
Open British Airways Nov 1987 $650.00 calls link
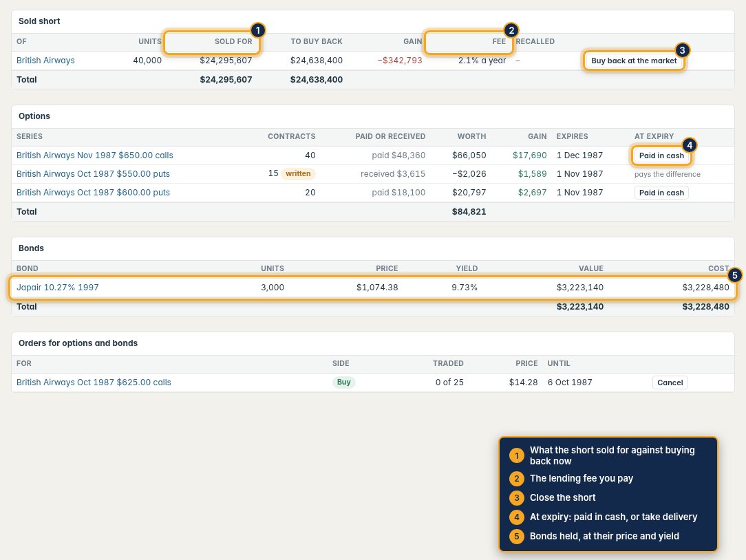point(95,155)
